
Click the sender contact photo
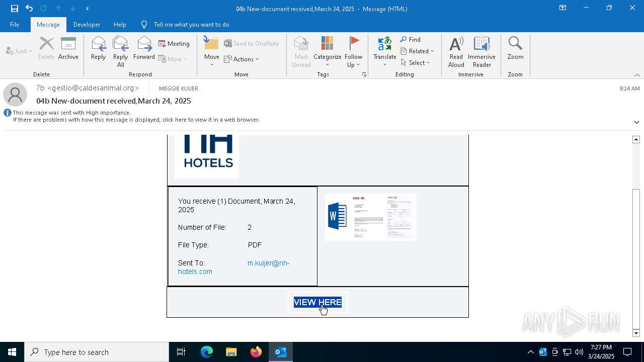(x=15, y=95)
